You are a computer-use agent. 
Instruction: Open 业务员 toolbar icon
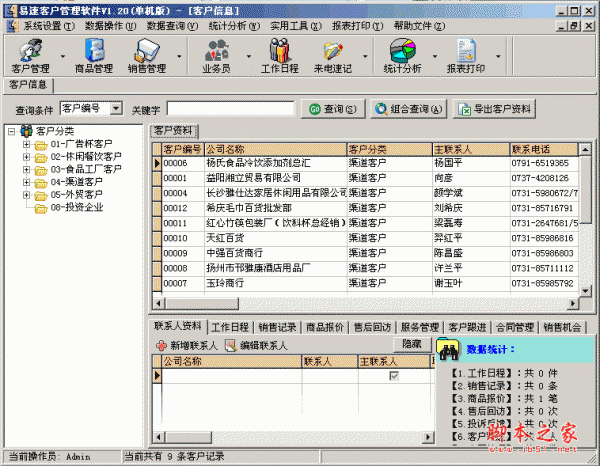click(217, 50)
